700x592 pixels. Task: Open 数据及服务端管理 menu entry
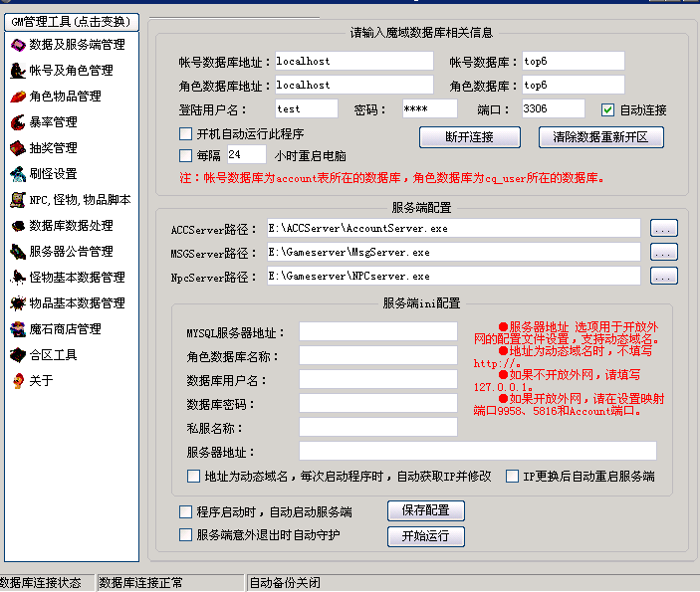pos(78,45)
